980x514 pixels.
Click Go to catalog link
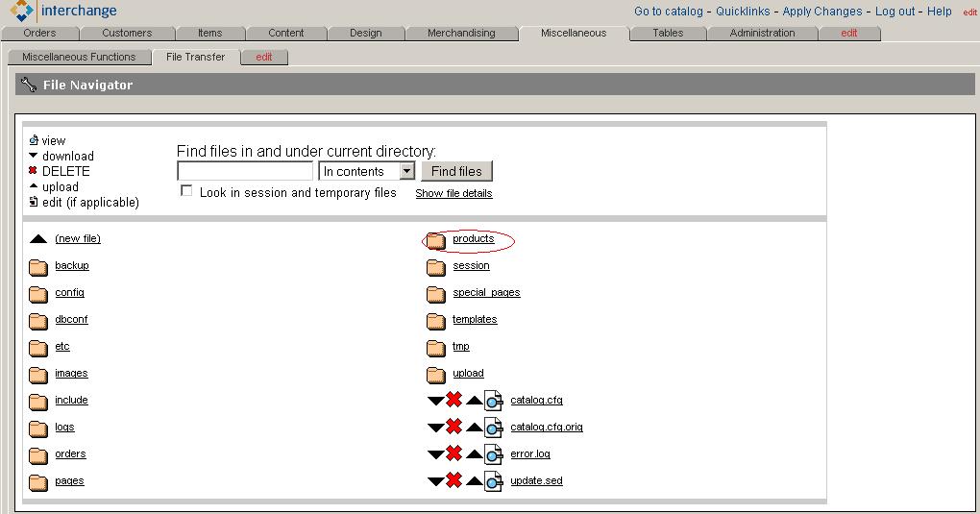pos(668,12)
